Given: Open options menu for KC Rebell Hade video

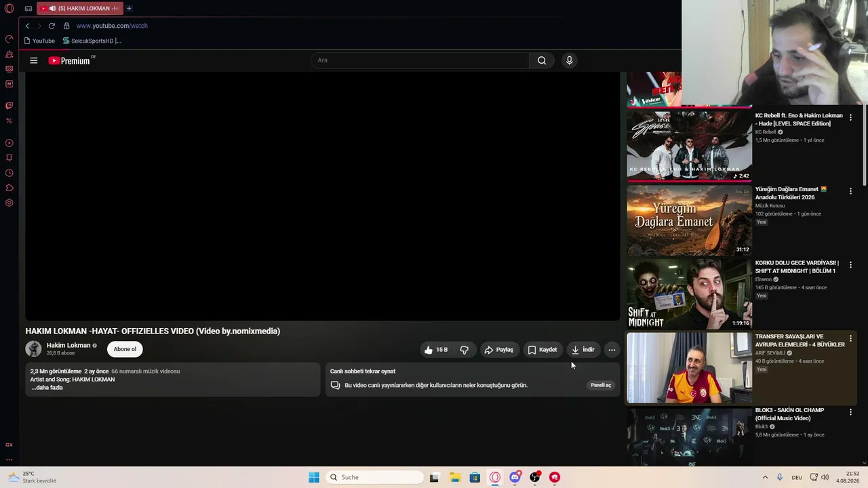Looking at the screenshot, I should click(850, 118).
